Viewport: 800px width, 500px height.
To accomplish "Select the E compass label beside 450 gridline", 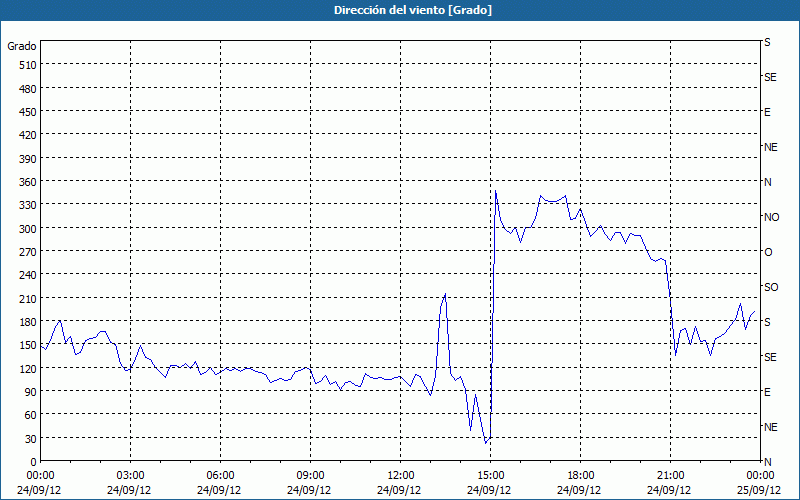I will tap(767, 112).
